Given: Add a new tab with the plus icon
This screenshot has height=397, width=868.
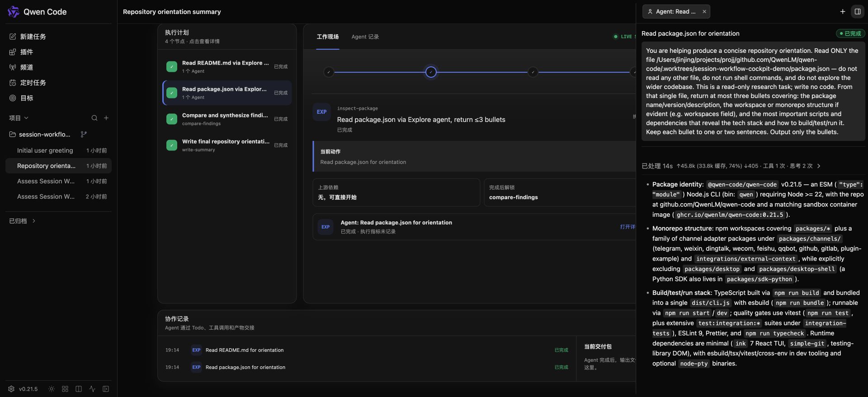Looking at the screenshot, I should (843, 12).
